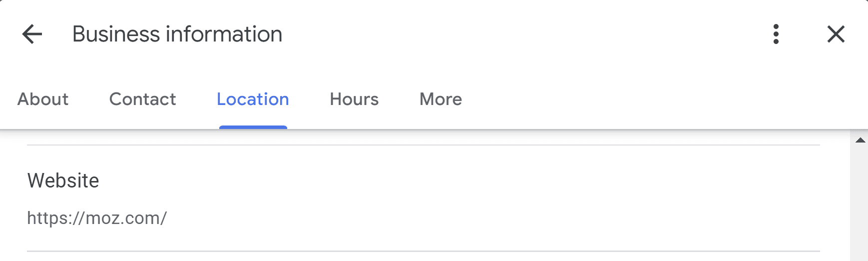This screenshot has height=261, width=868.
Task: Click empty space right of the moz.com URL
Action: [x=449, y=218]
